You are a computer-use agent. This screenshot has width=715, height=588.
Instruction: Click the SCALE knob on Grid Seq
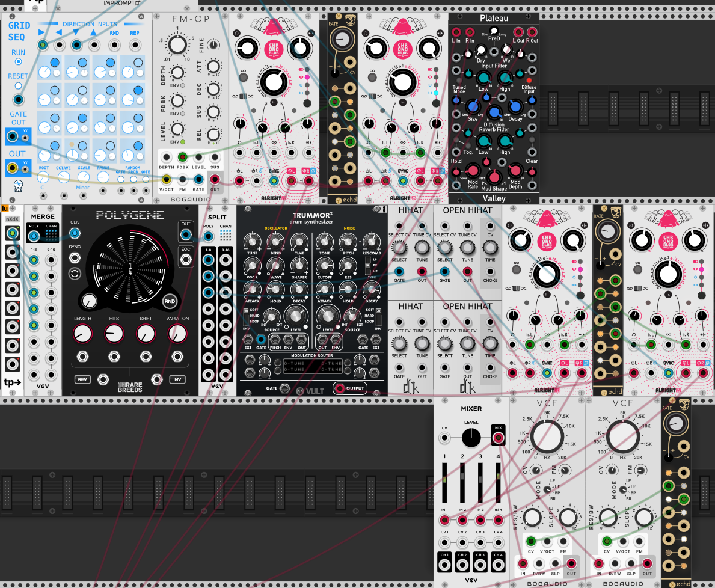[84, 177]
